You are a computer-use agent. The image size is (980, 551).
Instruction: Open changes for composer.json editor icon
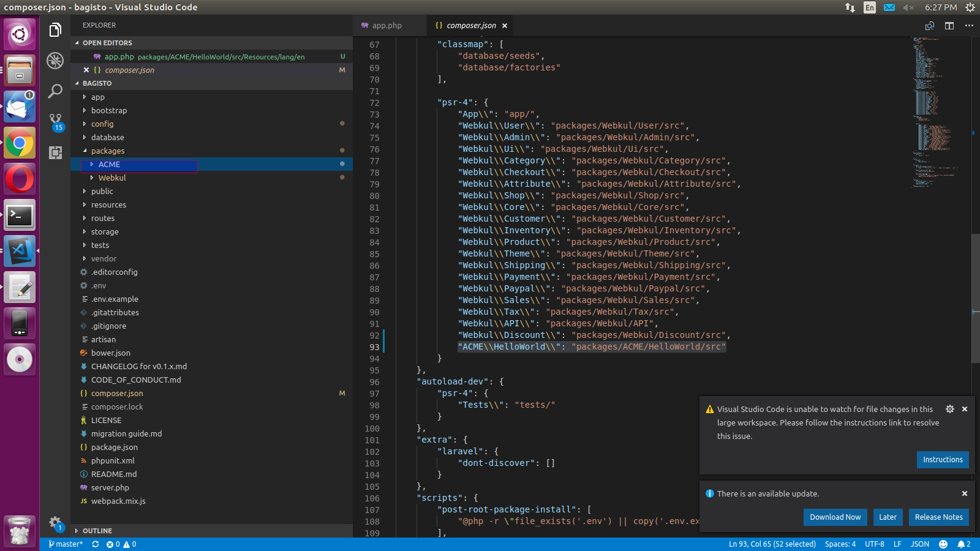[929, 26]
